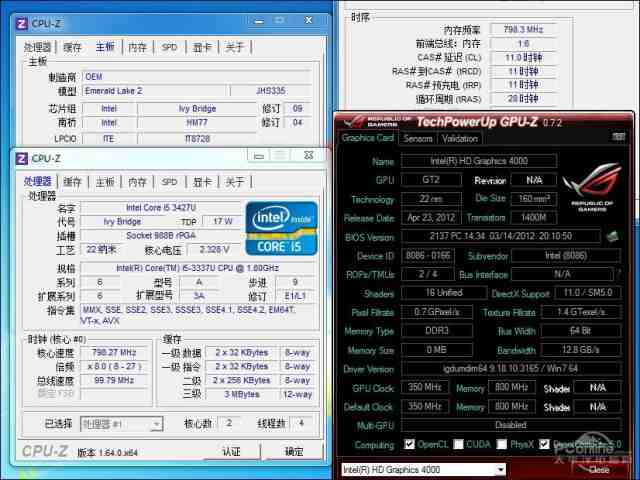This screenshot has width=640, height=480.
Task: Open 内存 tab in back CPU-Z window
Action: click(137, 47)
